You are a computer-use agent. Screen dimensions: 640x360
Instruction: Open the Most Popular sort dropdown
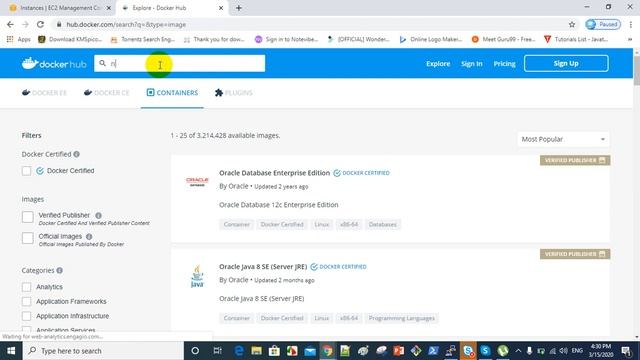click(x=563, y=139)
